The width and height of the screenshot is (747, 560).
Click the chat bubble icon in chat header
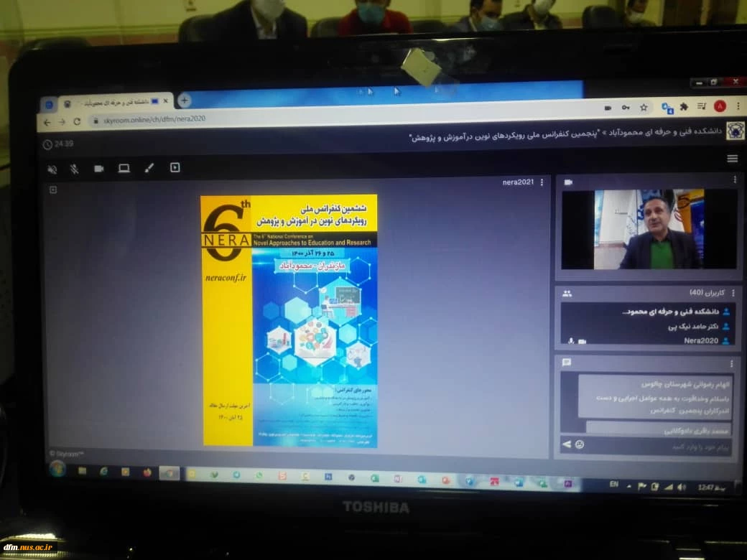567,363
